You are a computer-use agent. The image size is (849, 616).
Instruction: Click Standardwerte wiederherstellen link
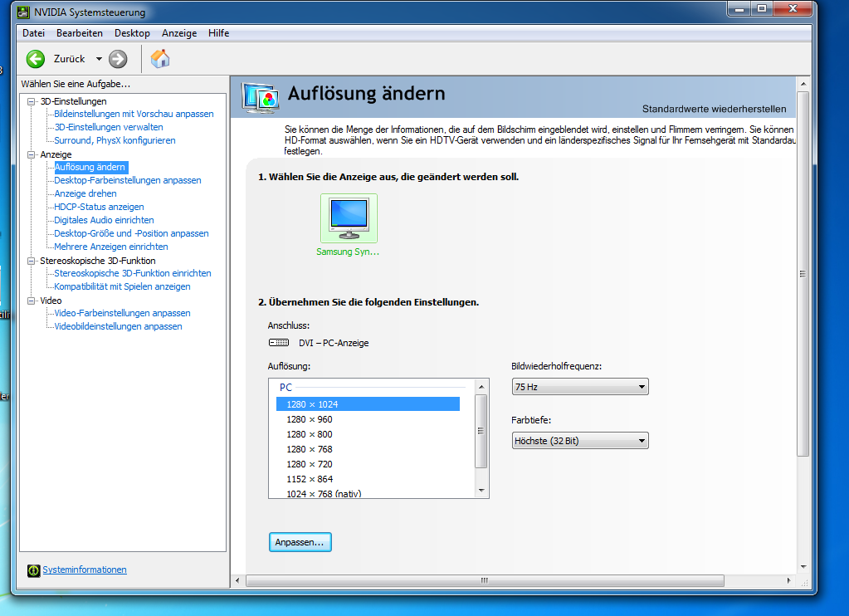(x=715, y=109)
